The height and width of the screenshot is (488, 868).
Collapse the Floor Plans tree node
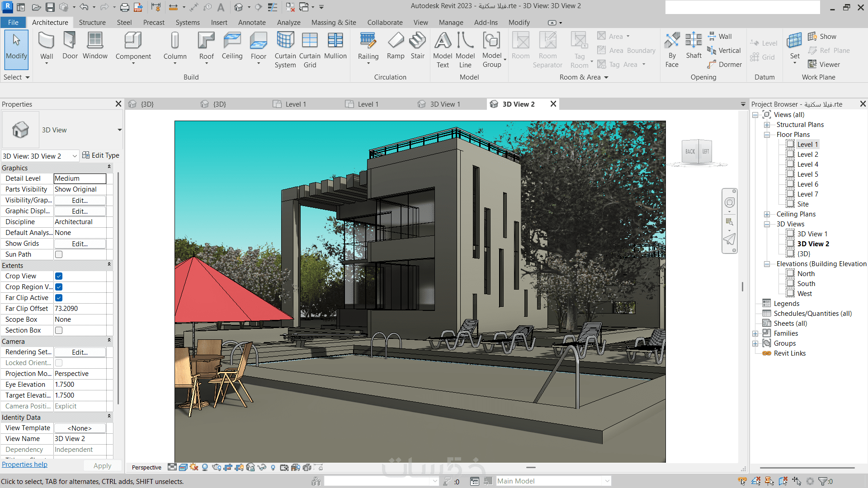pyautogui.click(x=767, y=135)
